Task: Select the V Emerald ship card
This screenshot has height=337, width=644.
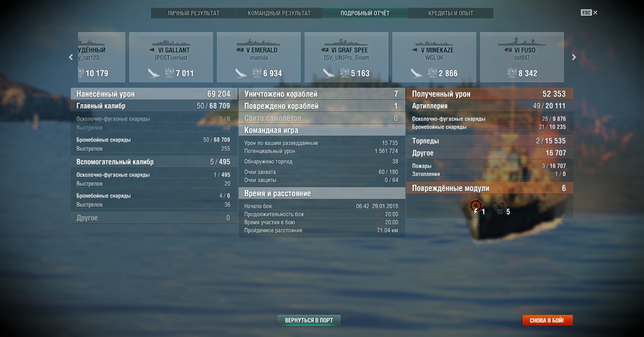Action: pos(259,57)
